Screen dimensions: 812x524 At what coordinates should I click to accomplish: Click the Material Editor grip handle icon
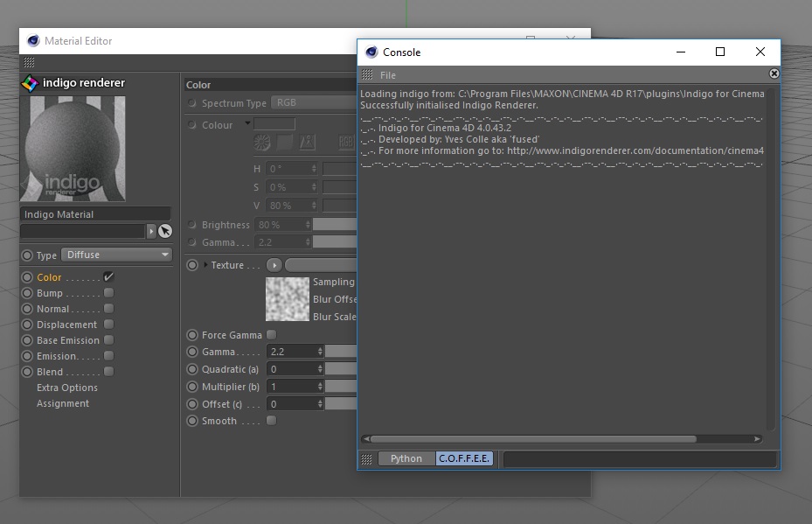click(x=29, y=63)
